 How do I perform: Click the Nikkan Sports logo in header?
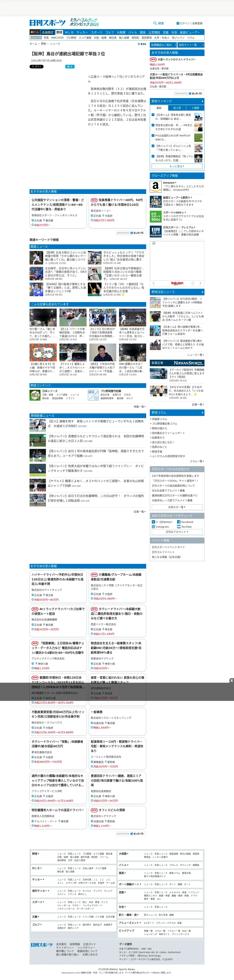(x=48, y=23)
